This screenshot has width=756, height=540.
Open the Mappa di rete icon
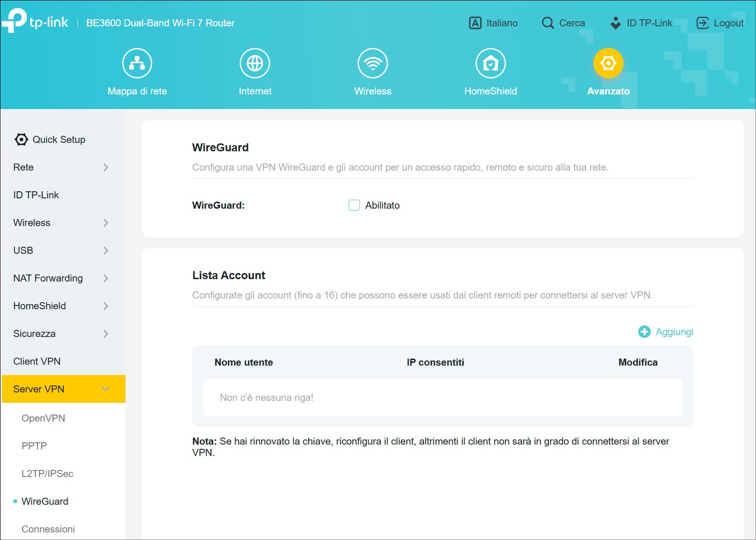[137, 63]
